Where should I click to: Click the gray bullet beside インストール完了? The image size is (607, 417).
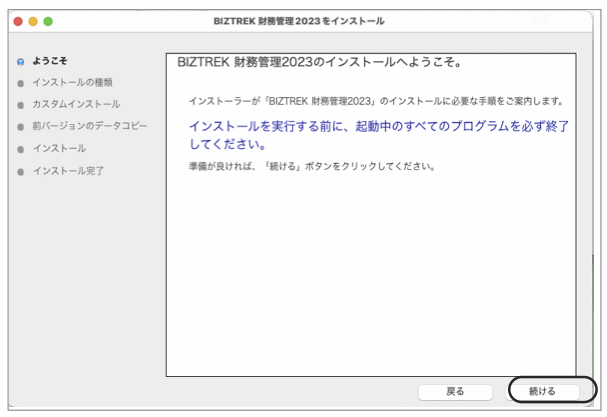point(19,171)
